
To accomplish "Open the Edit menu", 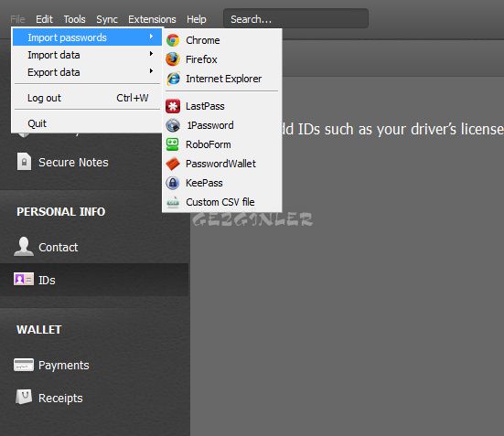I will [44, 19].
